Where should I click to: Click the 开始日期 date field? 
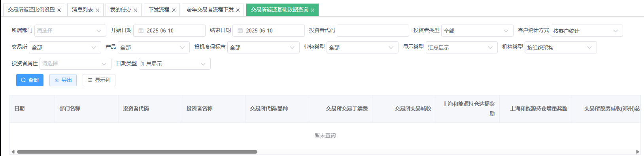(x=169, y=30)
